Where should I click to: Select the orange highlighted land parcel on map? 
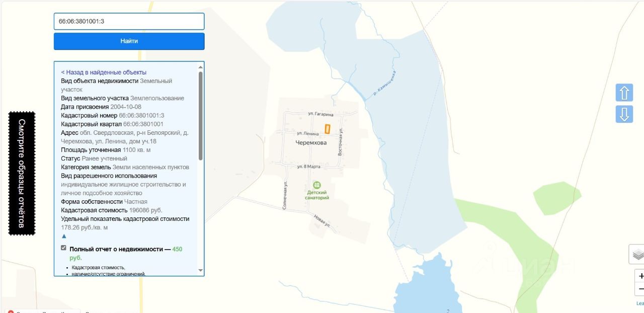pyautogui.click(x=328, y=129)
